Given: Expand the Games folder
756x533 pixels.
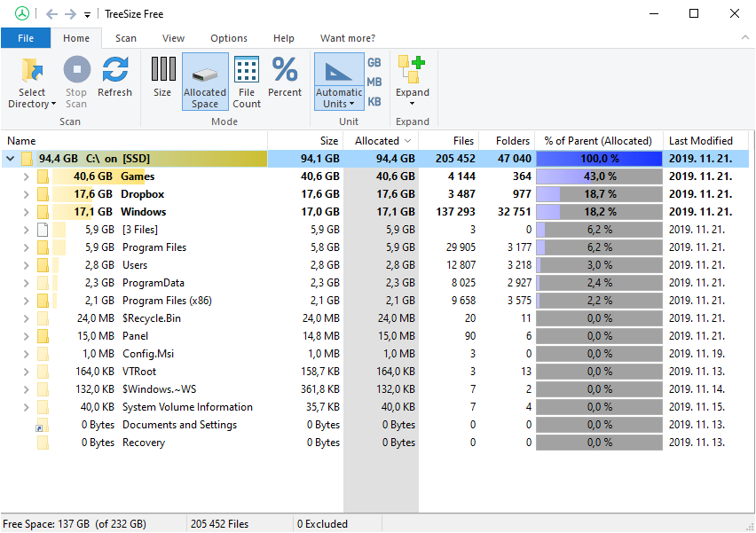Looking at the screenshot, I should coord(27,176).
